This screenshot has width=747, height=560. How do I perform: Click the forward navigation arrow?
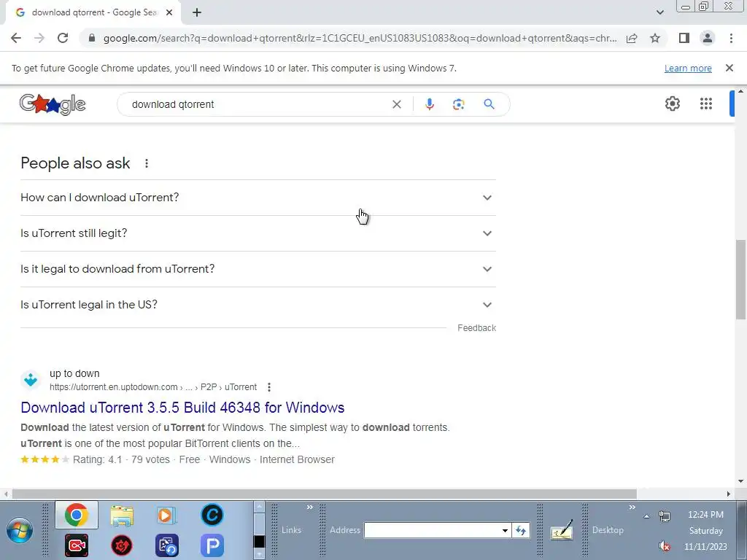(x=39, y=38)
